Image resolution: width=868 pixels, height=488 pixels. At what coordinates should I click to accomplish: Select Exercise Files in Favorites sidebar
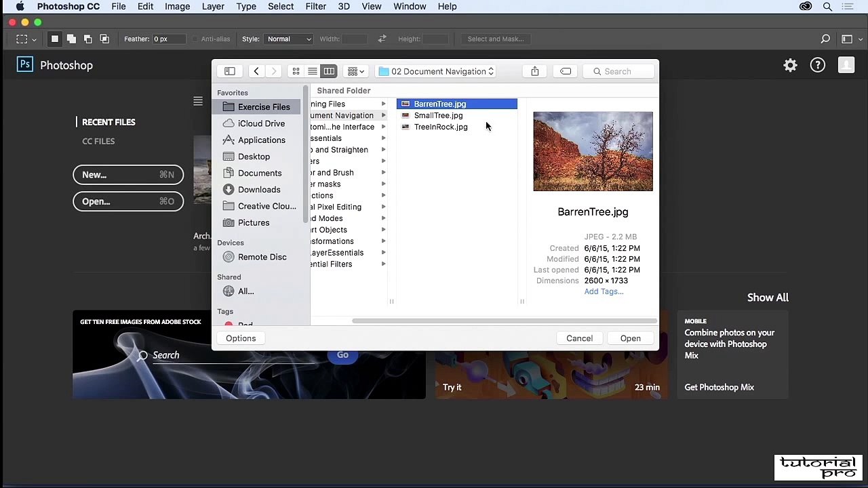point(256,107)
